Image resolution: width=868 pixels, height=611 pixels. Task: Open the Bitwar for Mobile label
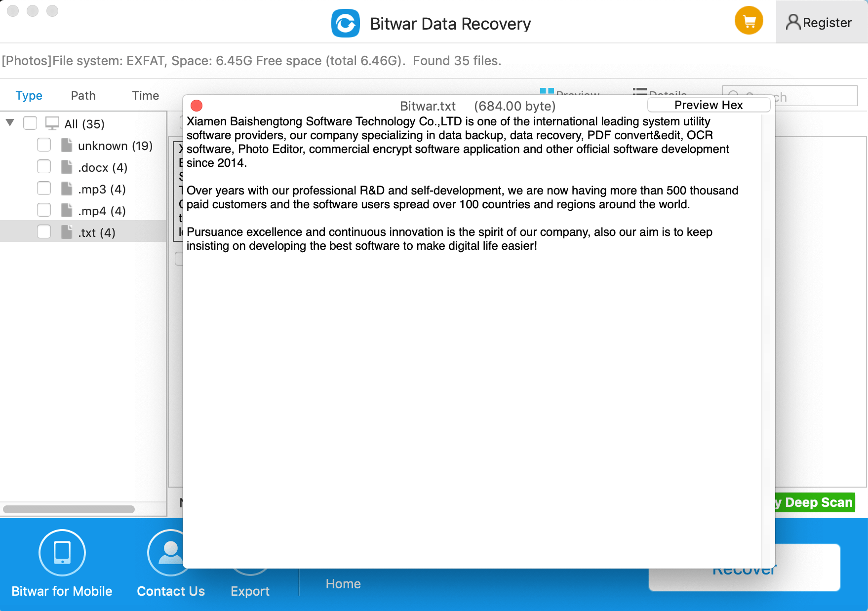(x=62, y=591)
